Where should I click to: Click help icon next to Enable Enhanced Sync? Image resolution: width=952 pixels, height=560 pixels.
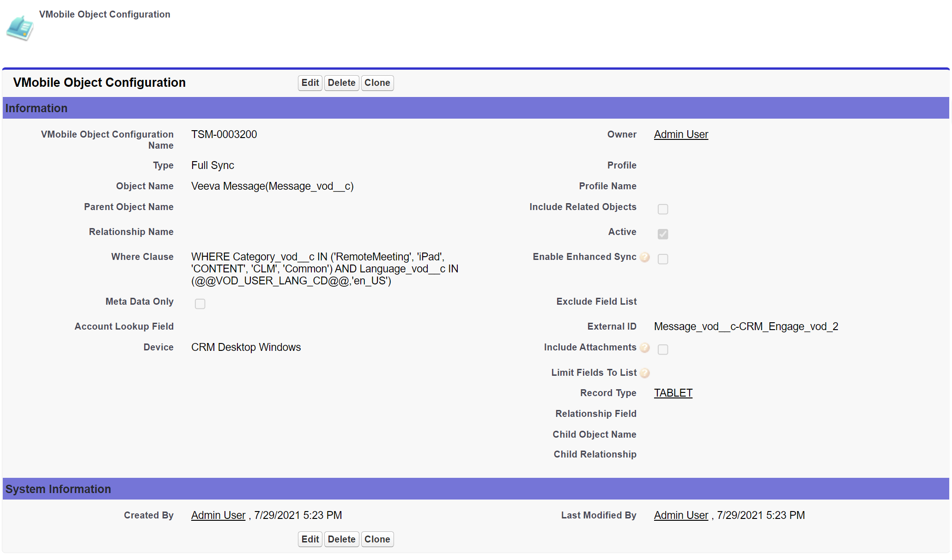(x=645, y=258)
